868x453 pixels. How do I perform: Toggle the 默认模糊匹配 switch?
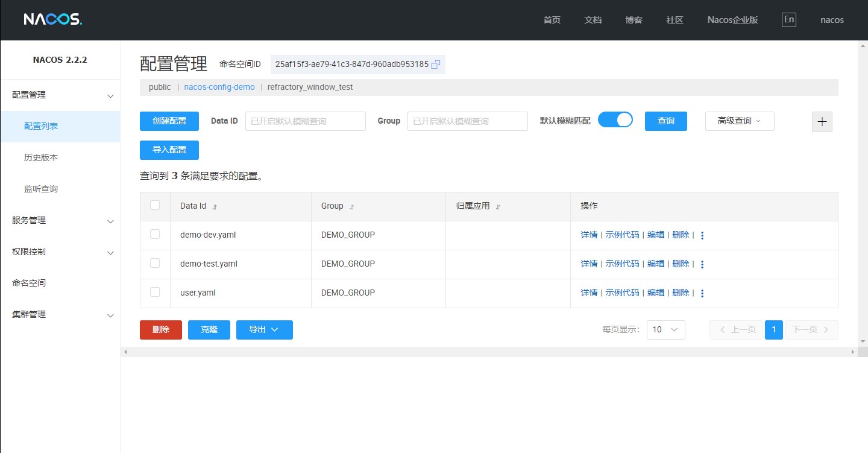615,119
